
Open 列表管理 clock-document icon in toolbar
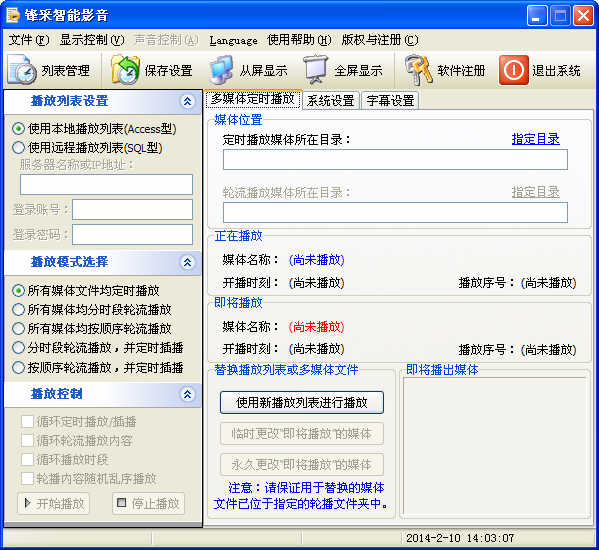[22, 70]
